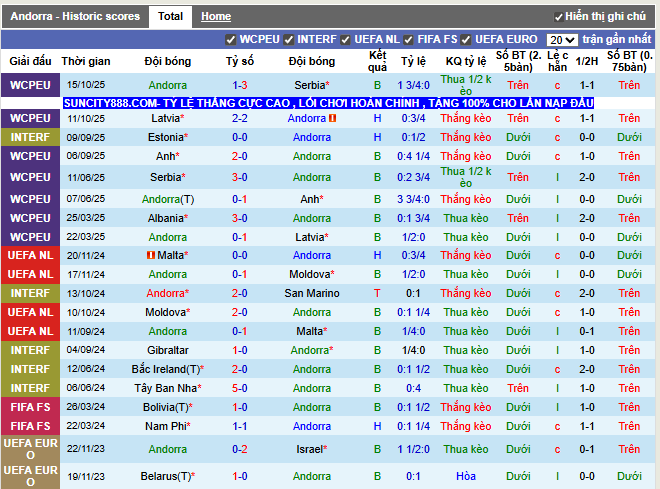Toggle the UEFA NL filter checkbox

346,40
